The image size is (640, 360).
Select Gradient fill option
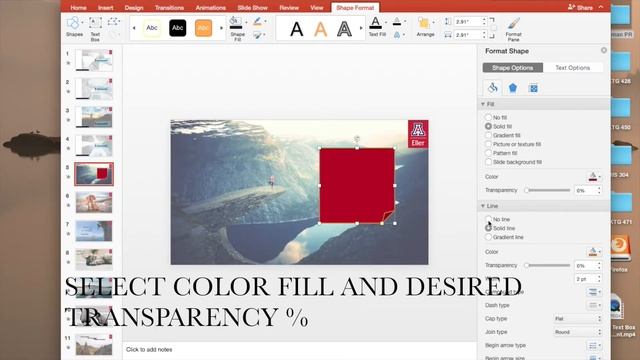pyautogui.click(x=488, y=135)
